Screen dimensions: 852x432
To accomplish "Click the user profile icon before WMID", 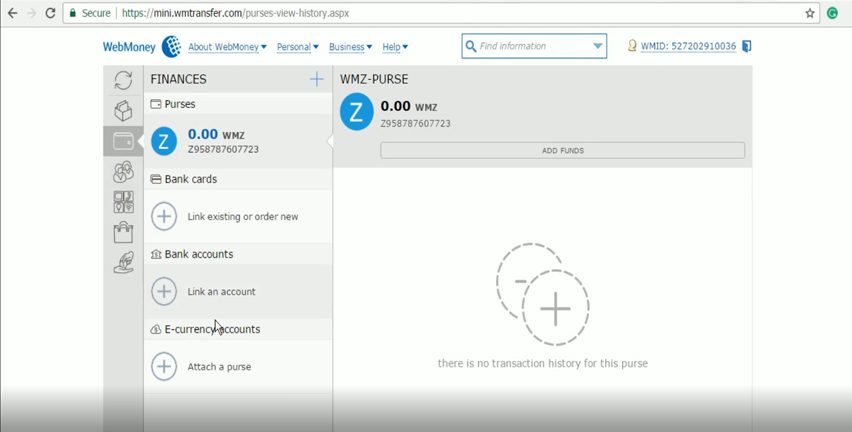I will click(x=632, y=46).
